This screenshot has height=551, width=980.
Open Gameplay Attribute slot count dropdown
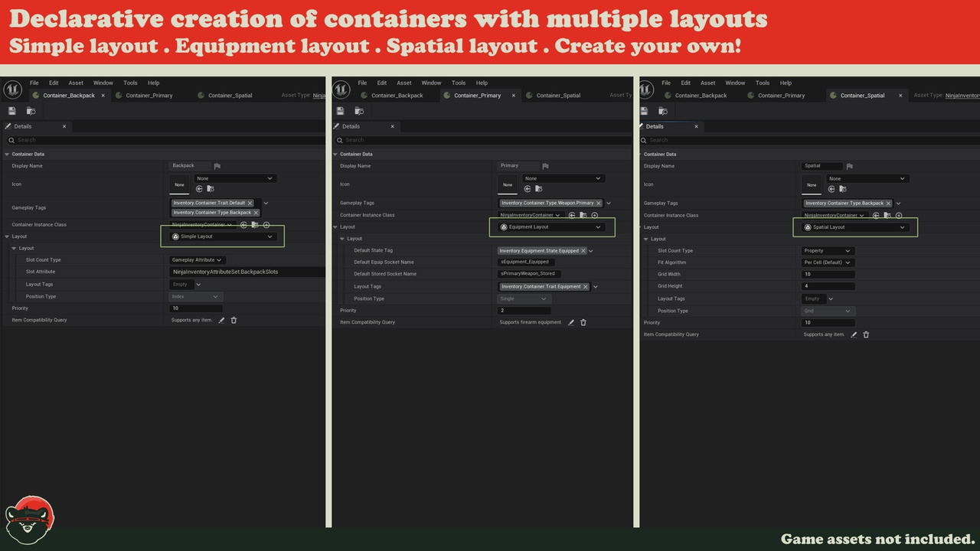197,260
